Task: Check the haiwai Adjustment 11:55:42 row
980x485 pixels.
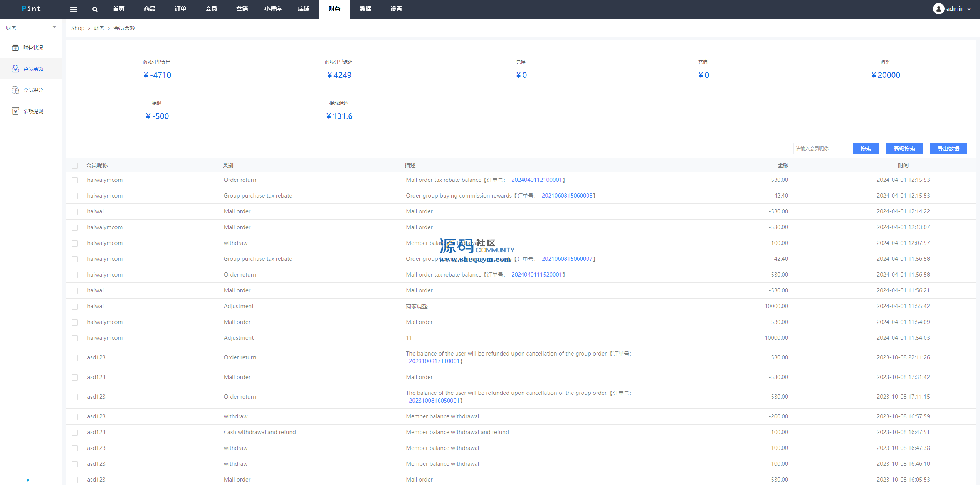Action: tap(75, 307)
